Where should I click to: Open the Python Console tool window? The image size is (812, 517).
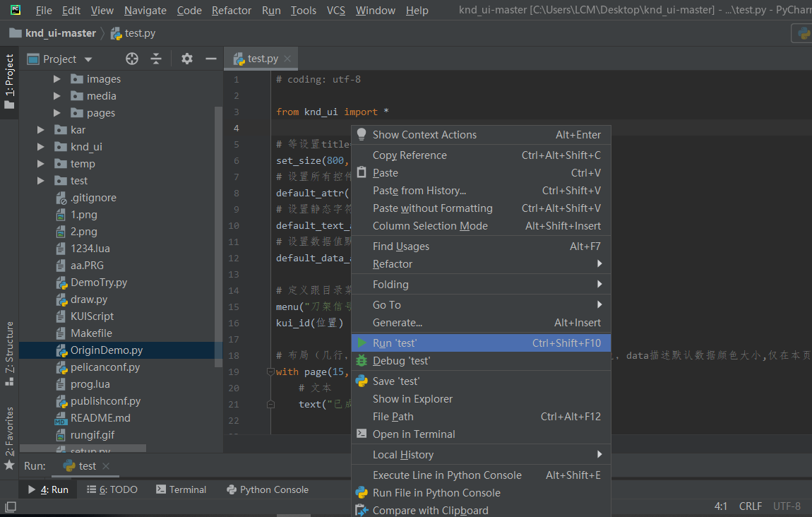[268, 489]
